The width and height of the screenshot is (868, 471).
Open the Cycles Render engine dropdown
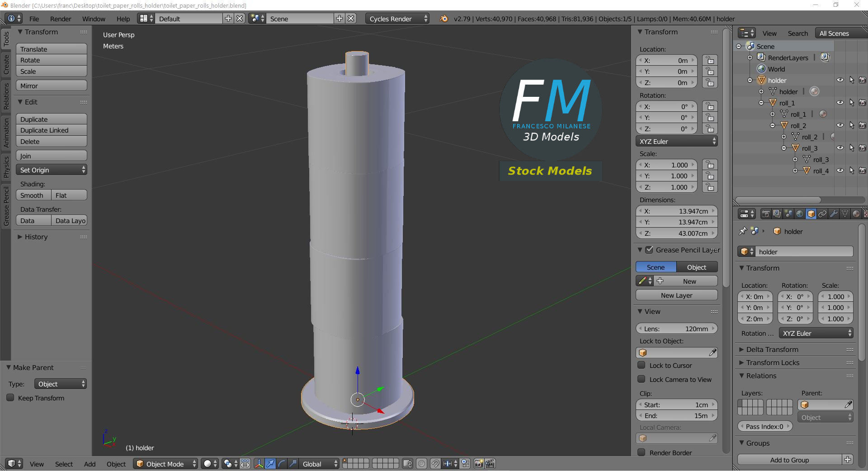coord(397,19)
